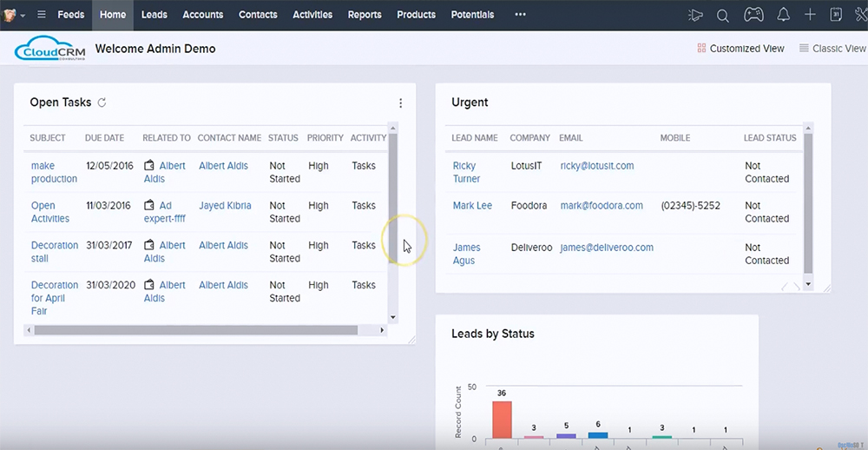Viewport: 868px width, 450px height.
Task: Open the Ricky Turner lead
Action: pyautogui.click(x=466, y=172)
